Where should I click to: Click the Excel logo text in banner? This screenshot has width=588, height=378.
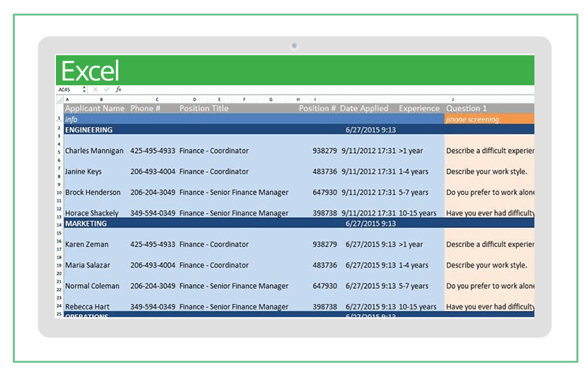90,70
